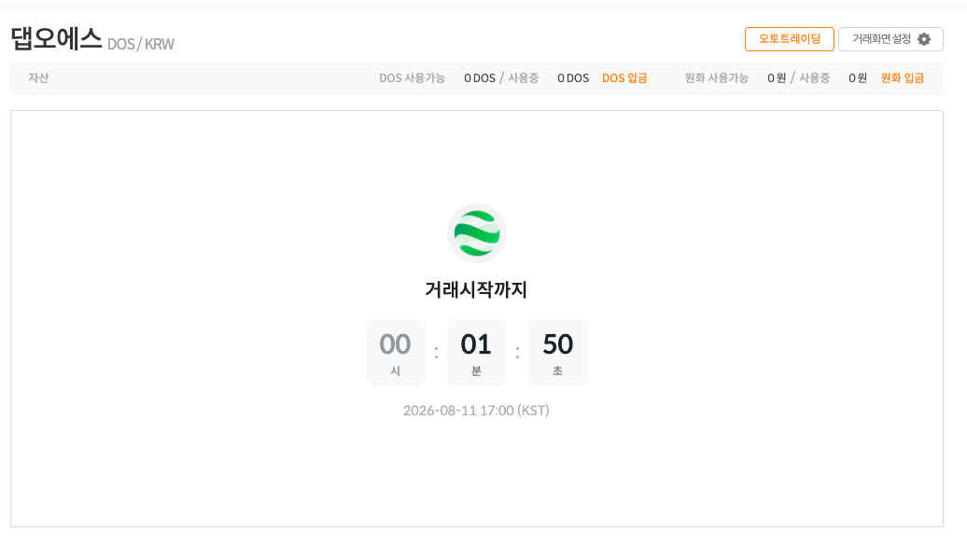Viewport: 967px width, 560px height.
Task: Click the minutes countdown box showing 01
Action: [477, 353]
